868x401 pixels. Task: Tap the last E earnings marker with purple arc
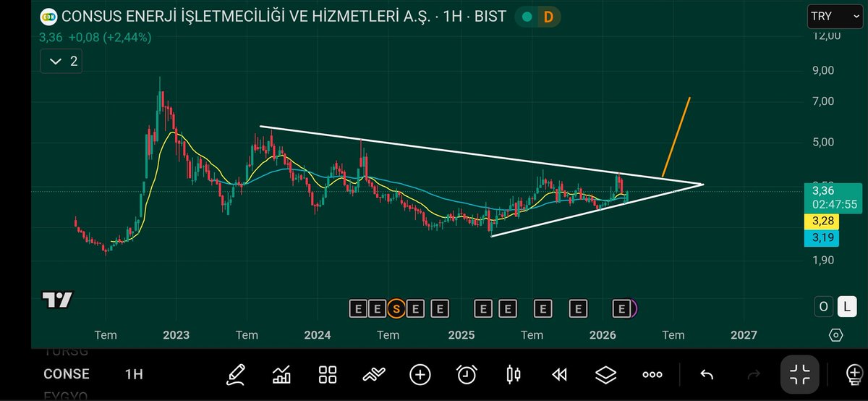[623, 309]
